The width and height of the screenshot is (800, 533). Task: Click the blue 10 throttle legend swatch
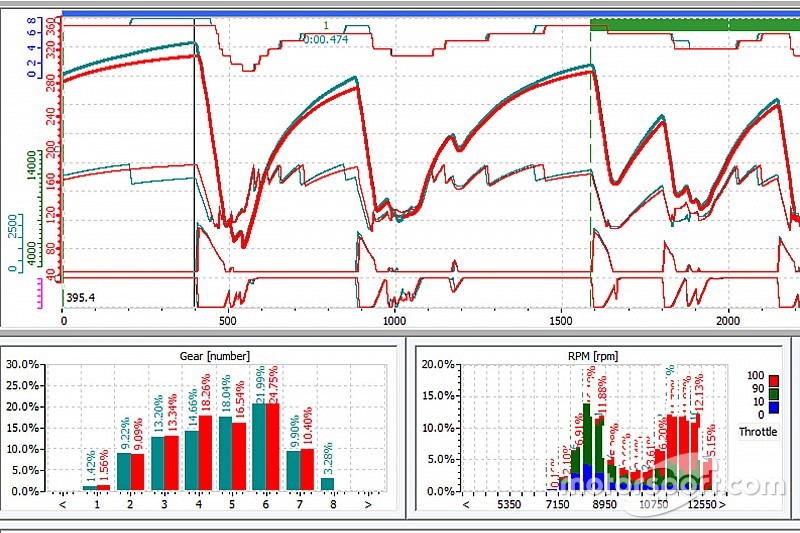(x=774, y=407)
